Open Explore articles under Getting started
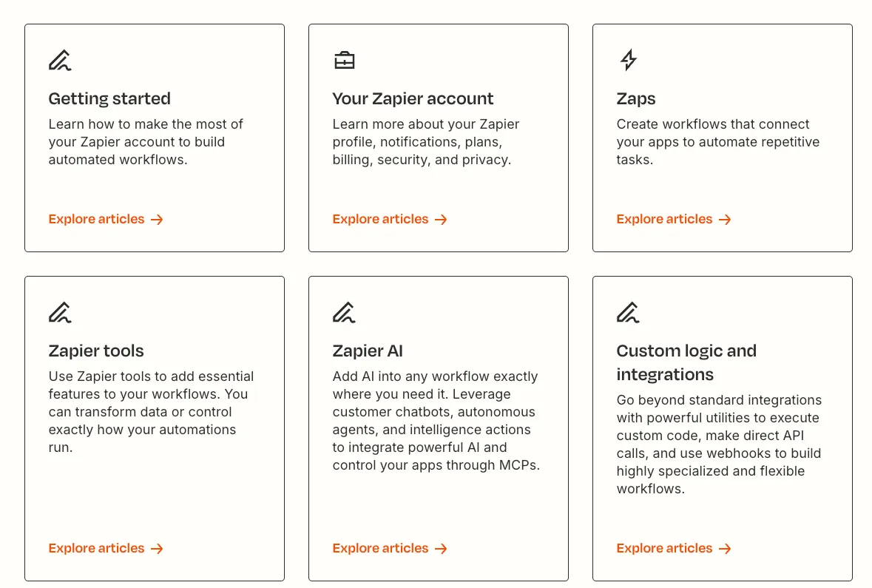 (97, 220)
